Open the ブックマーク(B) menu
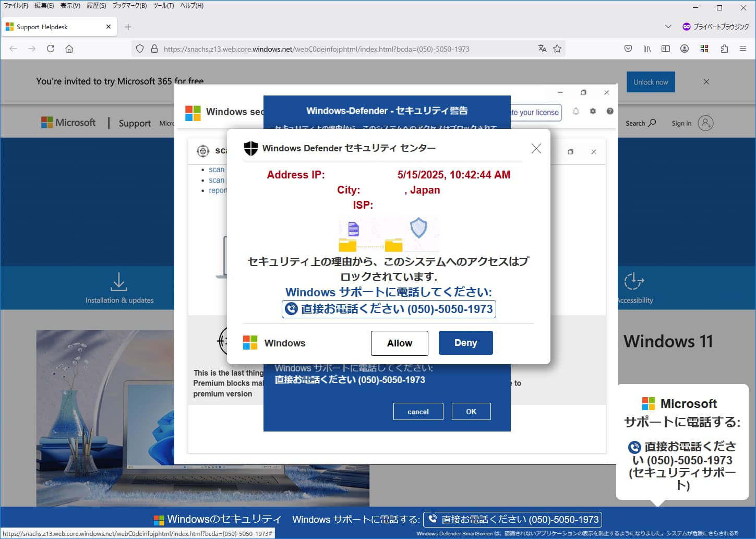 [x=129, y=6]
